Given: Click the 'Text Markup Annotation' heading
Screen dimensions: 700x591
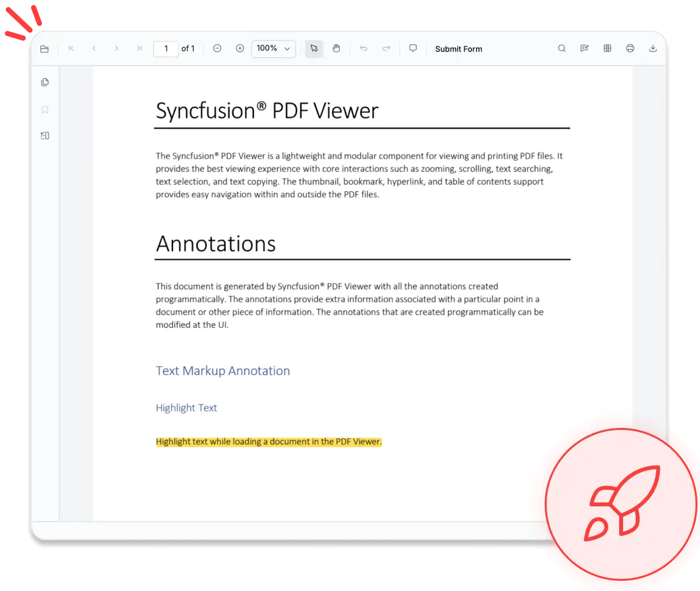Looking at the screenshot, I should pos(223,371).
